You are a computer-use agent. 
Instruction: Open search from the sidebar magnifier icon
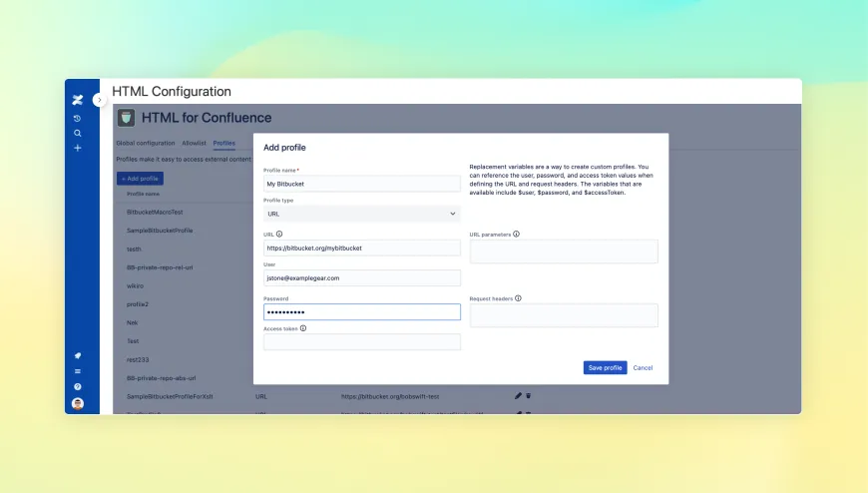point(78,133)
